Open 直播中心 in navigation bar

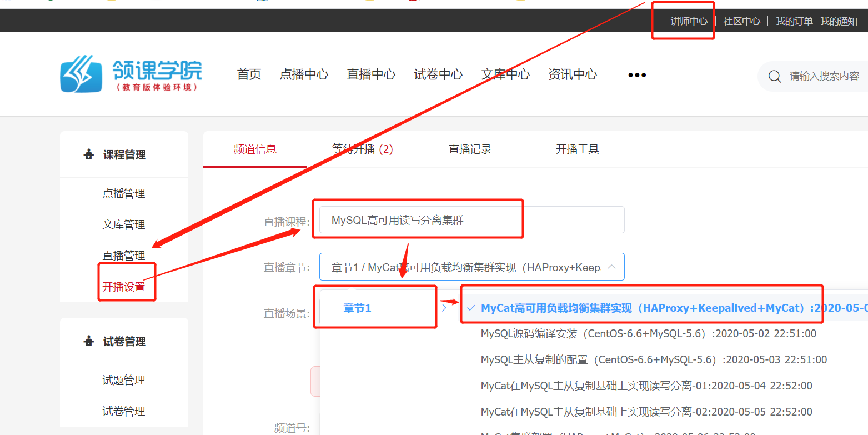[x=371, y=74]
